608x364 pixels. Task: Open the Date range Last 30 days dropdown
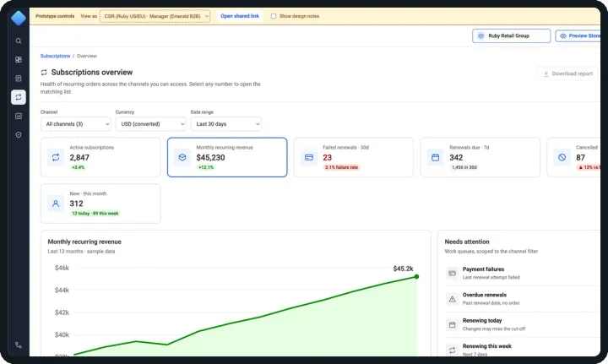point(226,124)
